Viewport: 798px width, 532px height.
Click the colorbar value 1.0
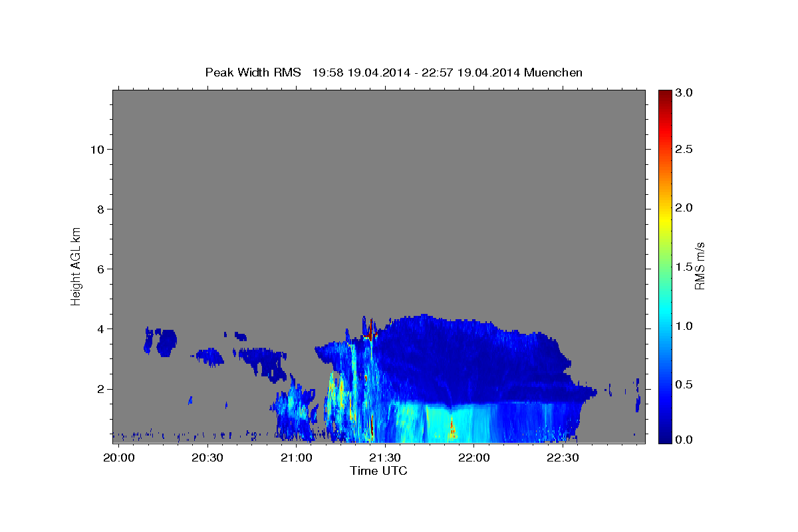coord(684,325)
